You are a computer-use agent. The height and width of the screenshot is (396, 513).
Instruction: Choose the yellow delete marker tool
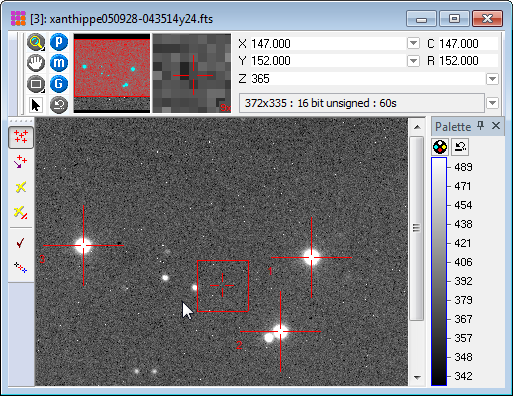click(x=21, y=187)
